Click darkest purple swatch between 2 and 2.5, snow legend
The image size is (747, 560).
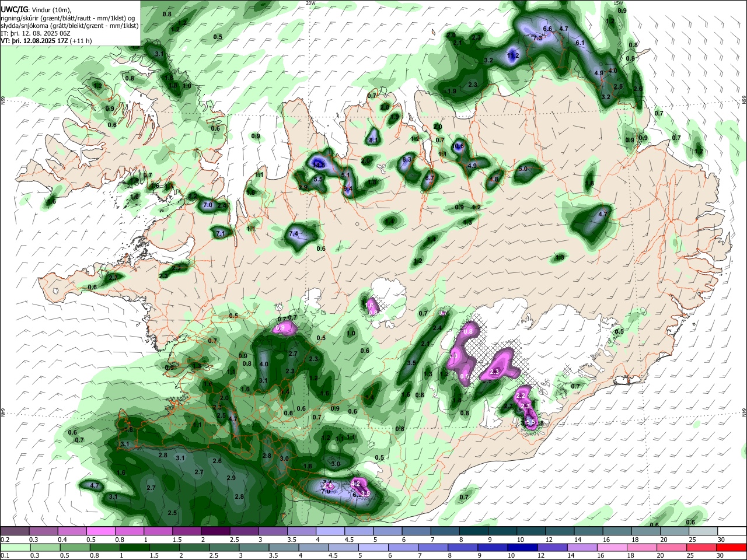point(215,531)
